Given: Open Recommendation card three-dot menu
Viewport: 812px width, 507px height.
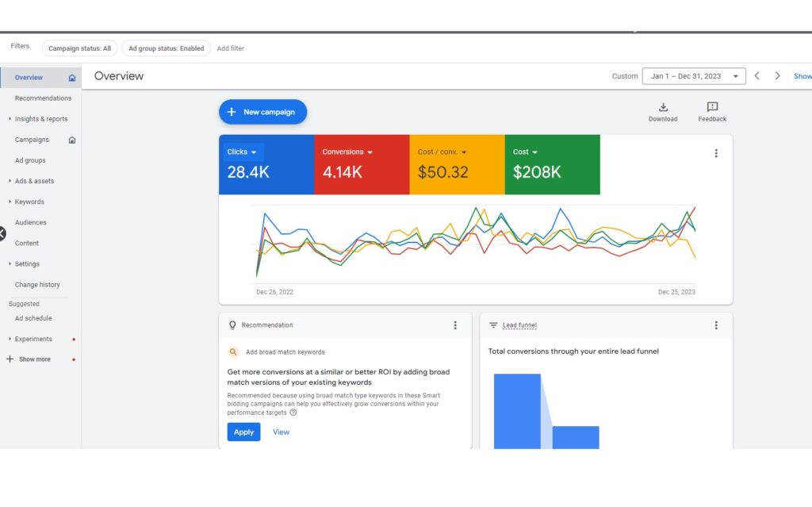Looking at the screenshot, I should point(455,325).
